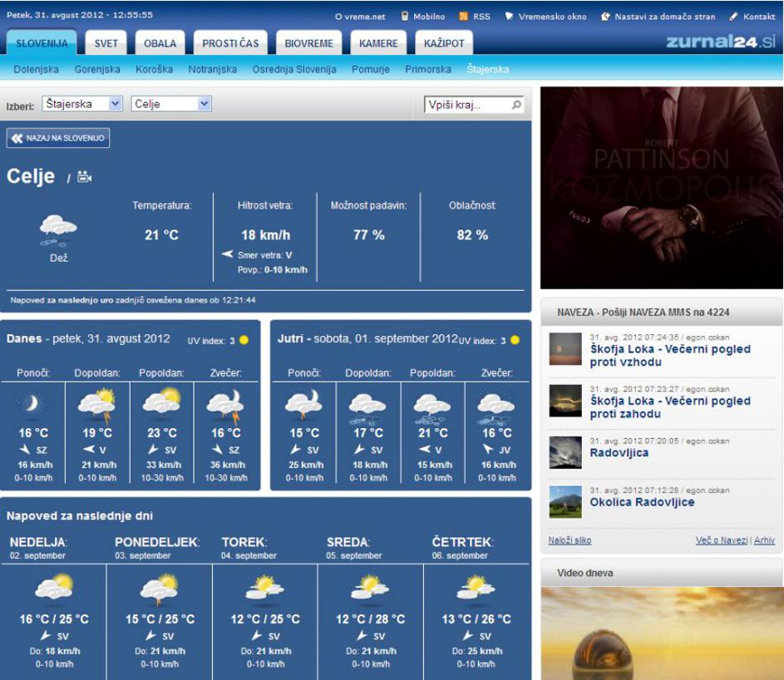Open the Celje city dropdown

205,104
